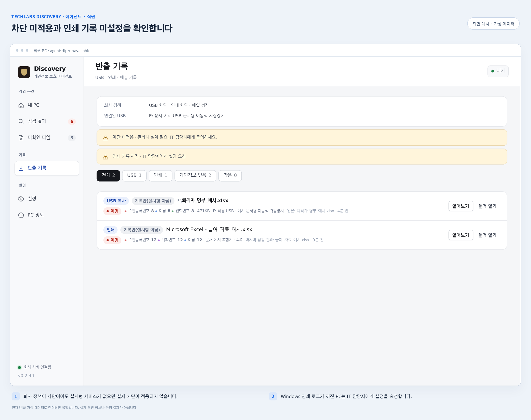Open the 점검 결과 sidebar item
Image resolution: width=531 pixels, height=420 pixels.
[x=47, y=121]
